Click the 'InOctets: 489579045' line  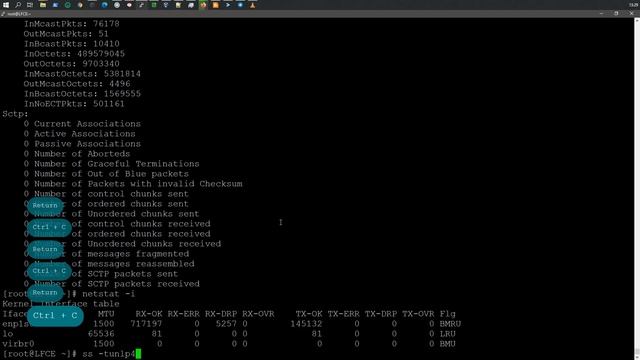tap(74, 54)
